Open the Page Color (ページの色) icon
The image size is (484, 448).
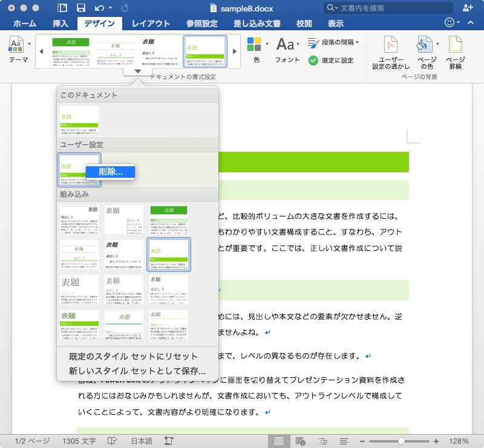[x=425, y=44]
